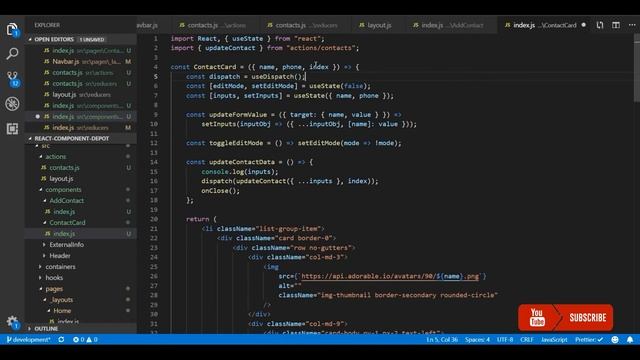Open layout.js under actions folder

(x=80, y=178)
